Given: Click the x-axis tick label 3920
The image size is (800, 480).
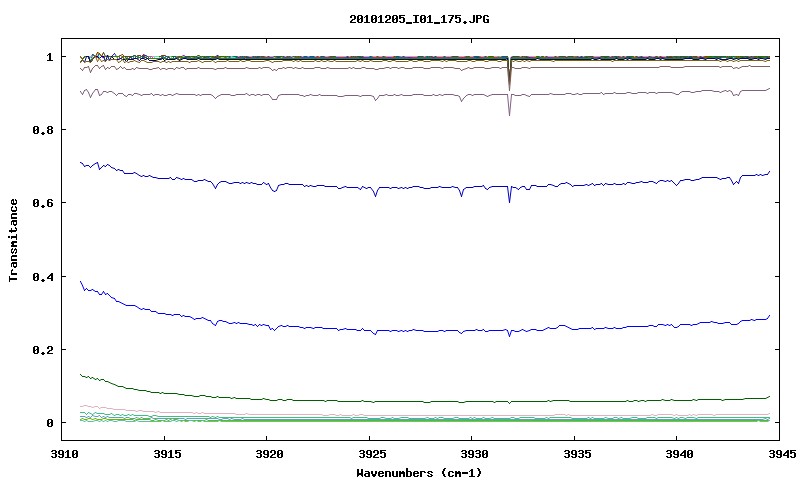Looking at the screenshot, I should point(269,454).
